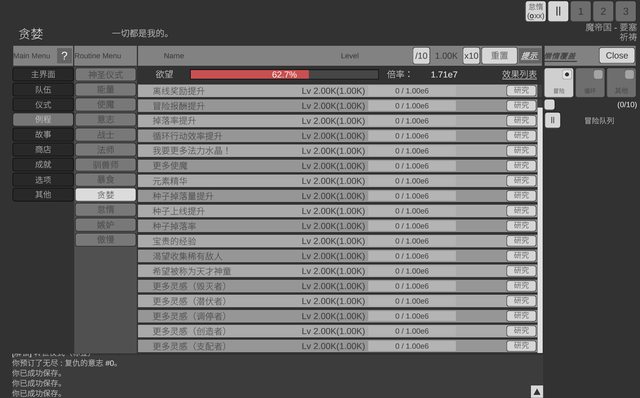The height and width of the screenshot is (398, 640).
Task: Open the 怠惰 routine tab
Action: (x=106, y=210)
